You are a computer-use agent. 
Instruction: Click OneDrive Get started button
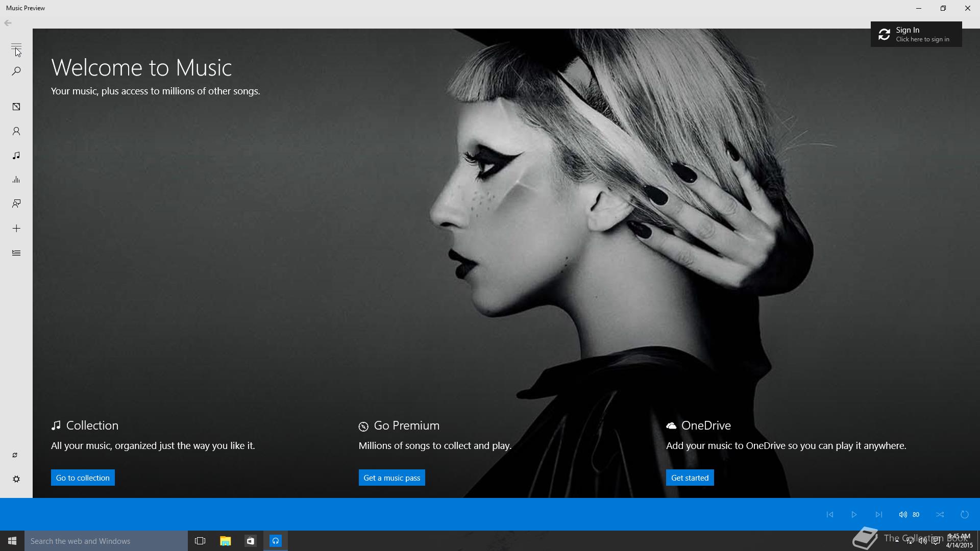pos(690,478)
